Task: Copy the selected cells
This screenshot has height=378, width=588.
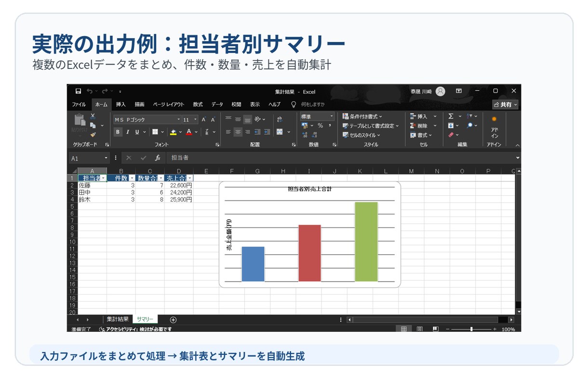Action: [x=93, y=125]
